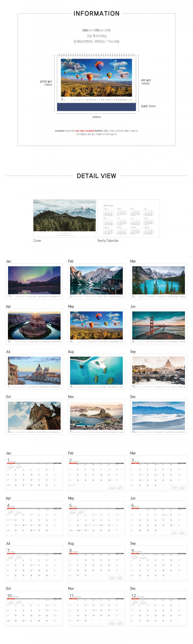
Task: Click the large balloon calendar in Information section
Action: (x=96, y=83)
